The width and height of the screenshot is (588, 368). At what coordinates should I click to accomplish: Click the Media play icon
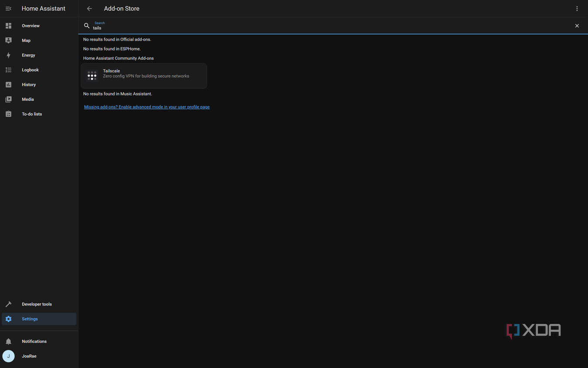tap(8, 99)
